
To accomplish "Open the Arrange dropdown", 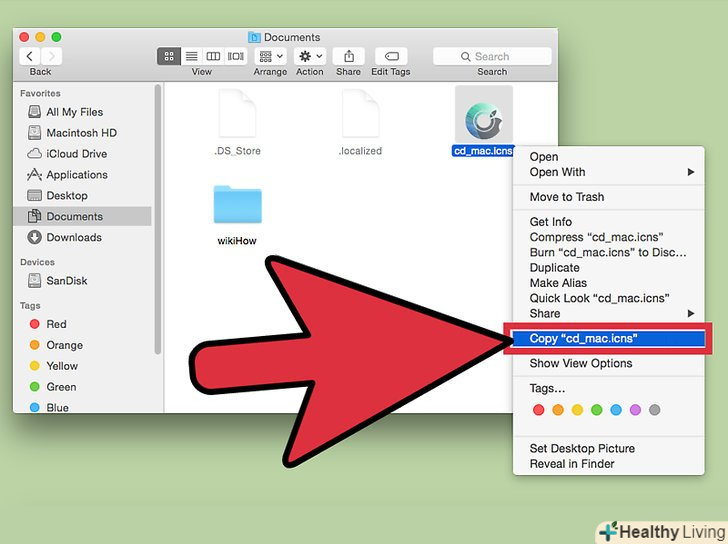I will click(271, 57).
